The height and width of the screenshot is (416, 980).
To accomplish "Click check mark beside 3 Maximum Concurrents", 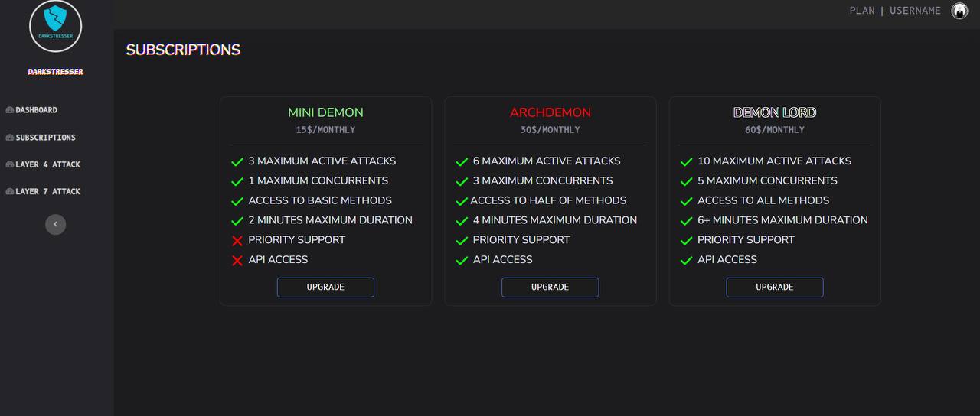I will 462,182.
